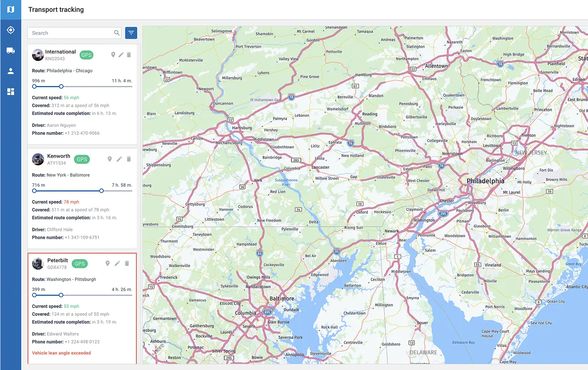This screenshot has height=370, width=588.
Task: Locate Peterbilt truck on map
Action: coord(108,263)
